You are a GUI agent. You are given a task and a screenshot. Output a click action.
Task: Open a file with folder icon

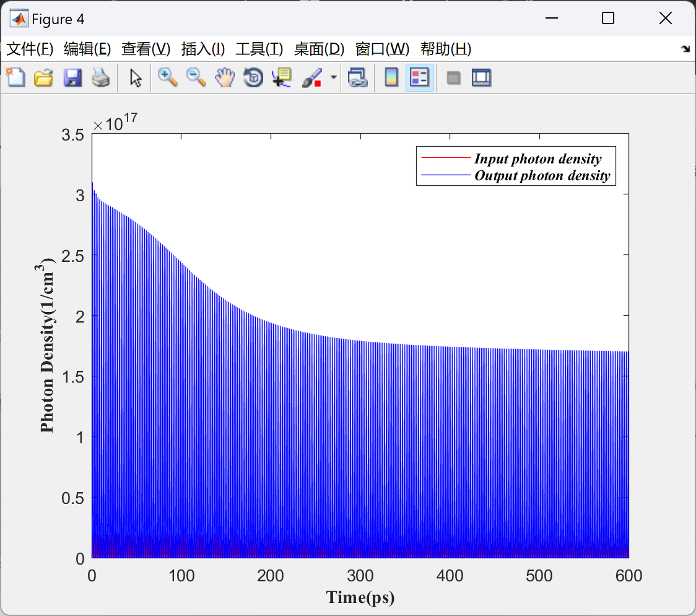point(43,77)
